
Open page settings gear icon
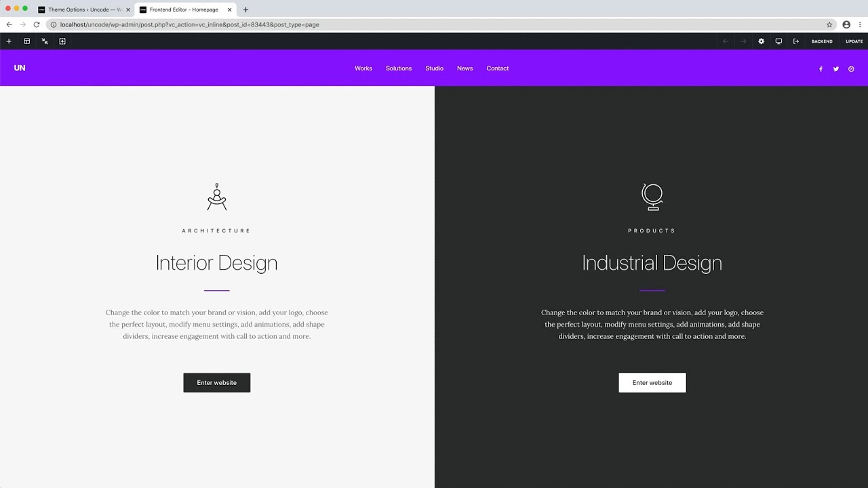point(761,41)
